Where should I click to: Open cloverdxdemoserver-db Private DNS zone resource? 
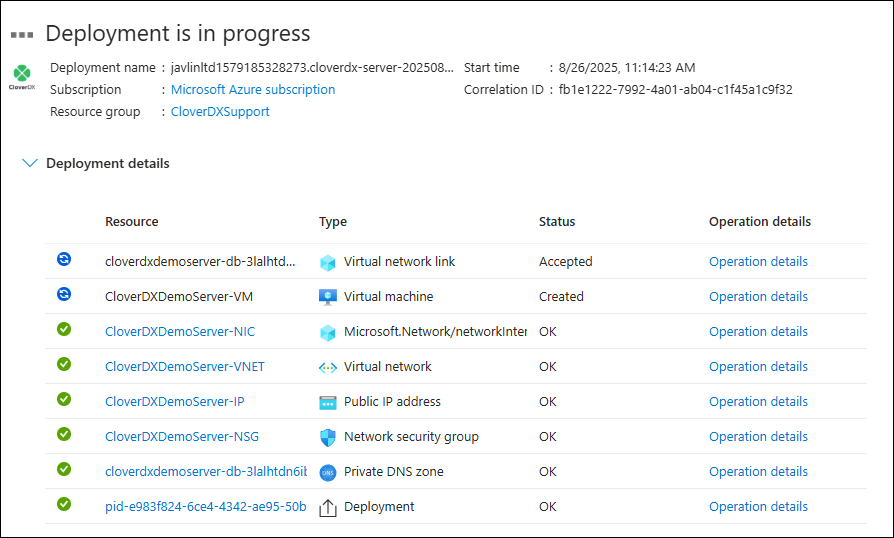[206, 471]
